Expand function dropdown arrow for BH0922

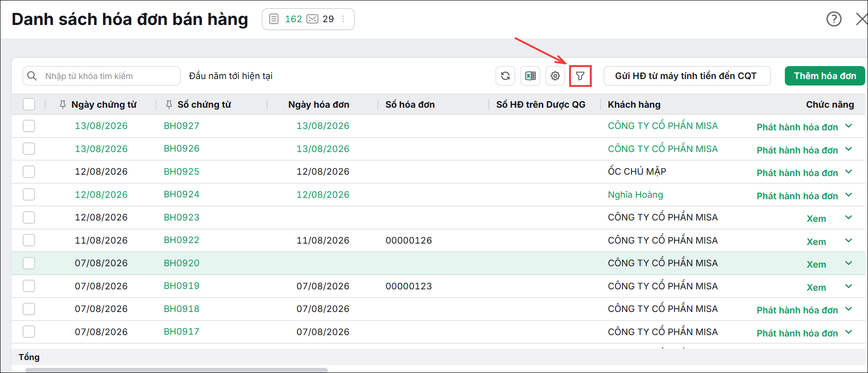(x=849, y=240)
